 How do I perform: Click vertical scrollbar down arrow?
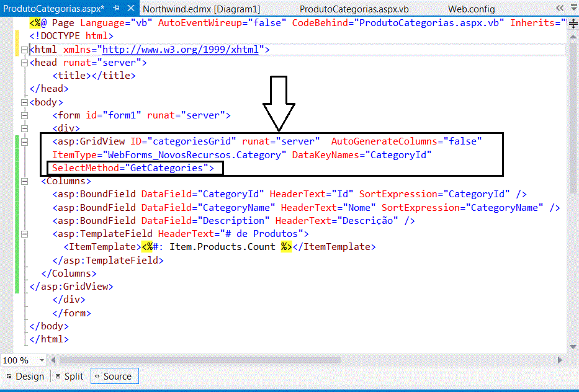coord(573,347)
